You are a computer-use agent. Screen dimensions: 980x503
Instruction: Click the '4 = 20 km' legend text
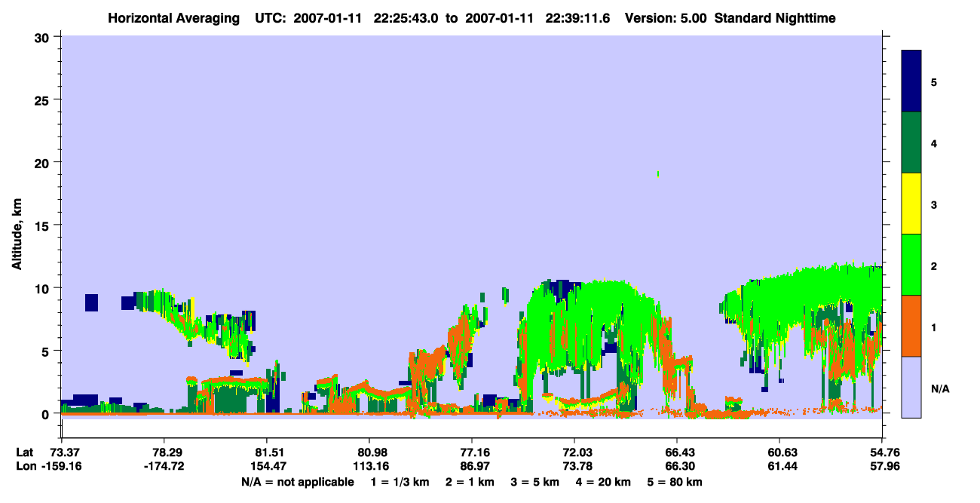tap(605, 482)
